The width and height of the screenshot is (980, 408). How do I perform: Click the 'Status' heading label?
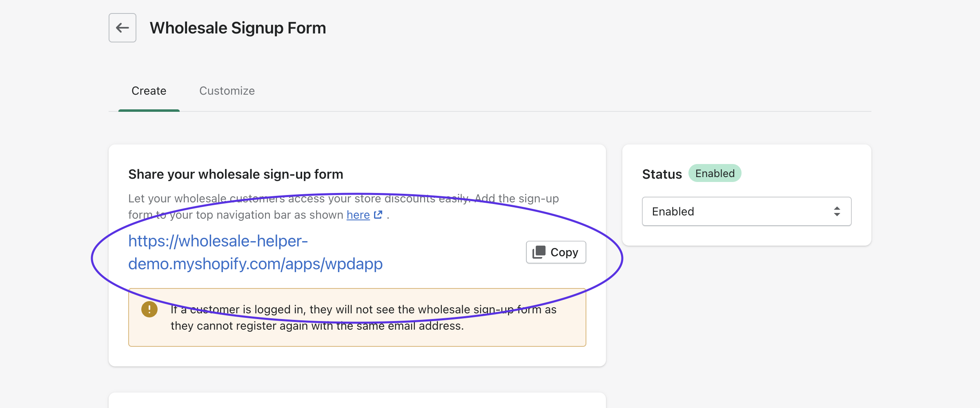pos(661,174)
